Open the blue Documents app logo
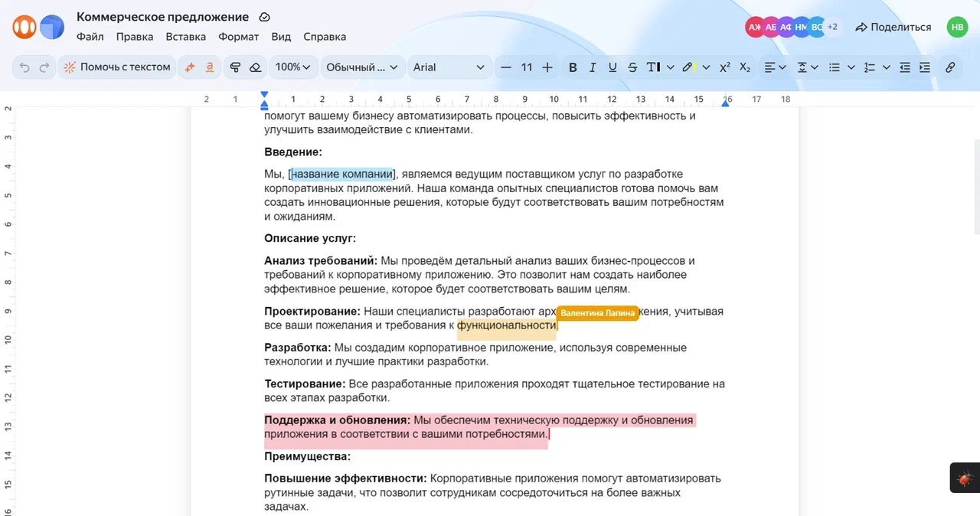980x516 pixels. pyautogui.click(x=52, y=27)
